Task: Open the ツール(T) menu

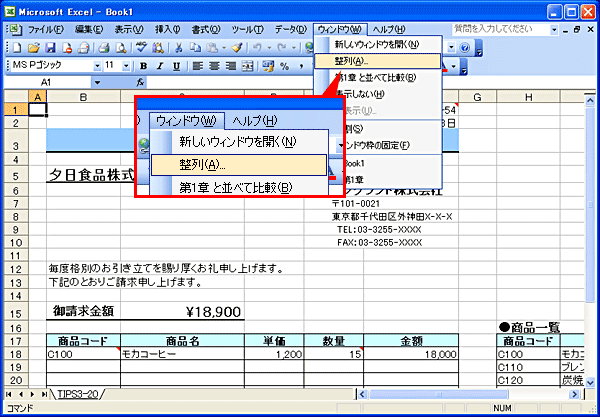Action: (248, 29)
